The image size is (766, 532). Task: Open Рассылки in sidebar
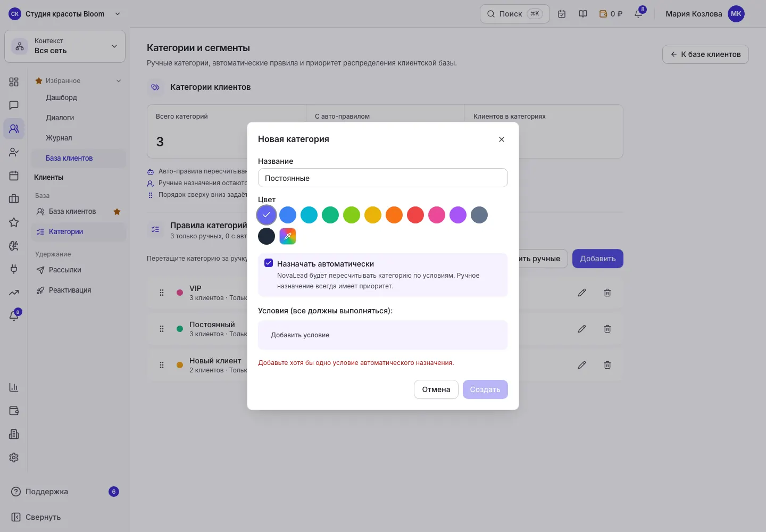click(x=65, y=270)
